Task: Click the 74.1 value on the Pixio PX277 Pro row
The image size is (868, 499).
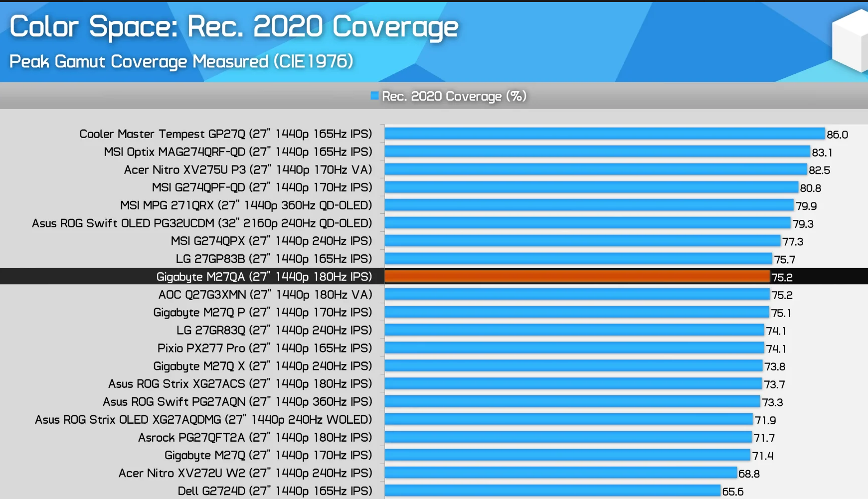Action: pyautogui.click(x=776, y=349)
